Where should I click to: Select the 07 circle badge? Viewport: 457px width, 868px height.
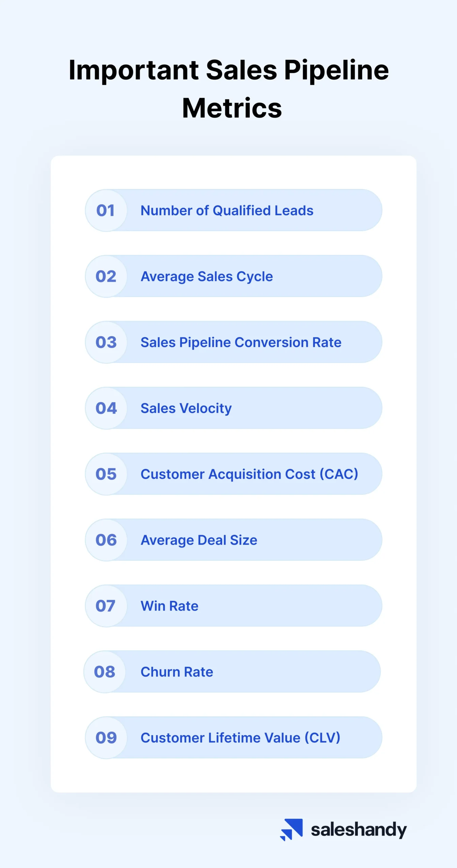point(106,606)
